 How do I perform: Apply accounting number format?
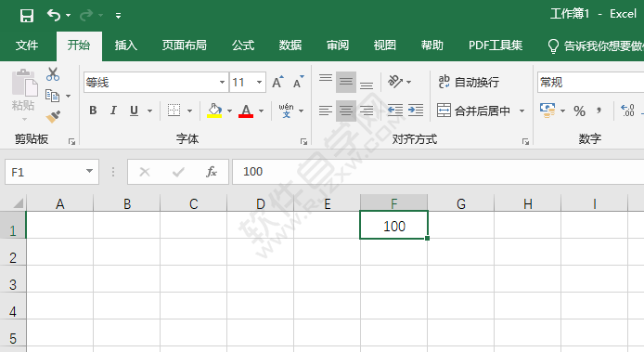tap(547, 111)
